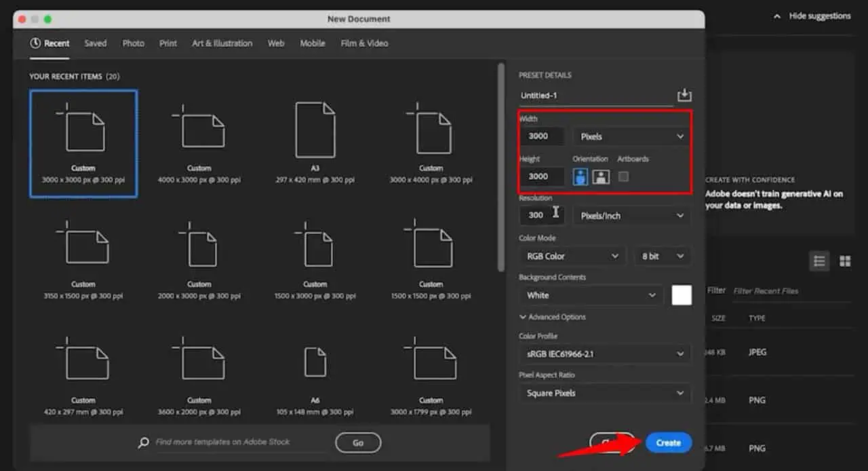Open Square Pixels aspect ratio dropdown
The width and height of the screenshot is (868, 471).
coord(605,393)
